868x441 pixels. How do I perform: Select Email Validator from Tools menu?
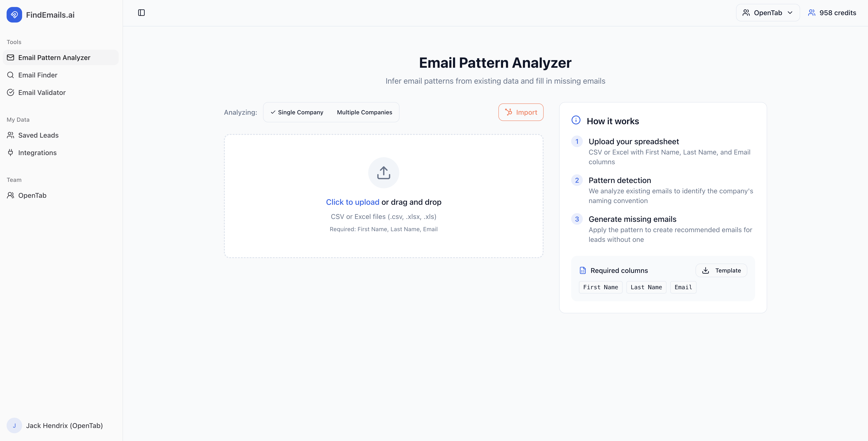coord(42,92)
